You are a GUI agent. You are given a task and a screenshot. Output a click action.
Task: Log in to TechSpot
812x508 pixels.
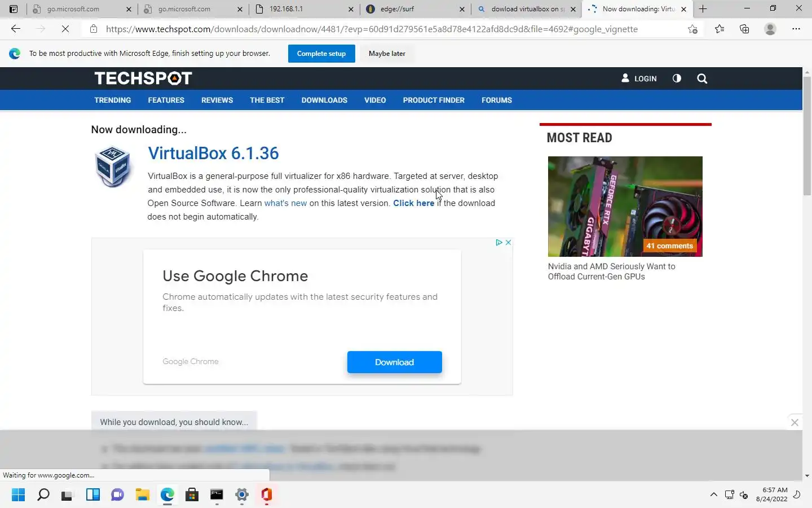pyautogui.click(x=639, y=78)
